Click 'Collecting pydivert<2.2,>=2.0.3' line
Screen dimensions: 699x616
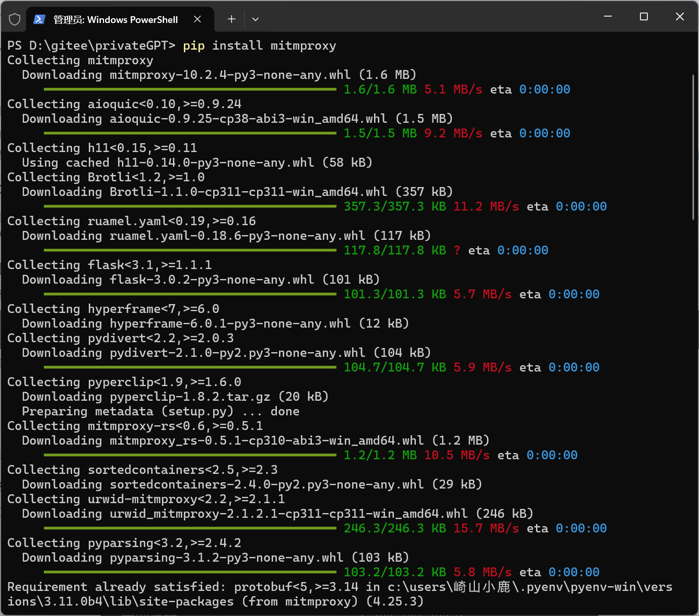[x=121, y=339]
